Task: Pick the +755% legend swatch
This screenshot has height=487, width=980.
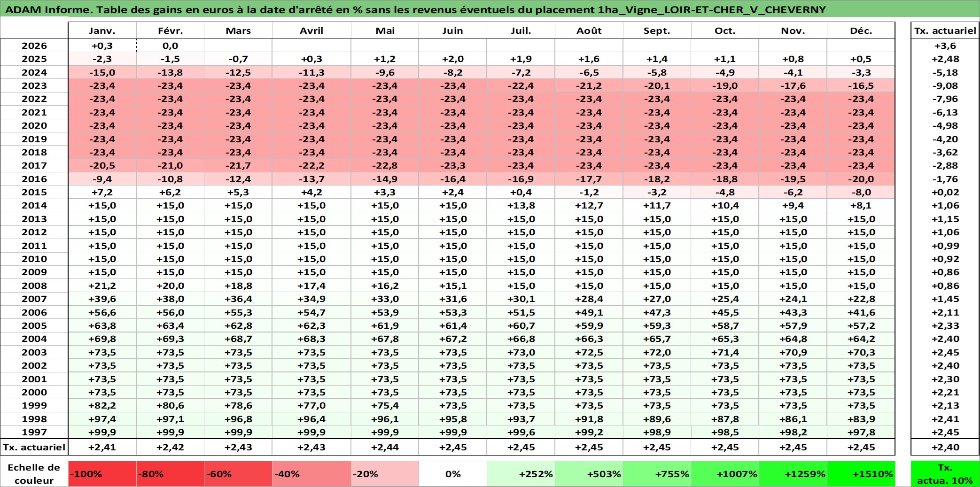Action: [x=657, y=474]
